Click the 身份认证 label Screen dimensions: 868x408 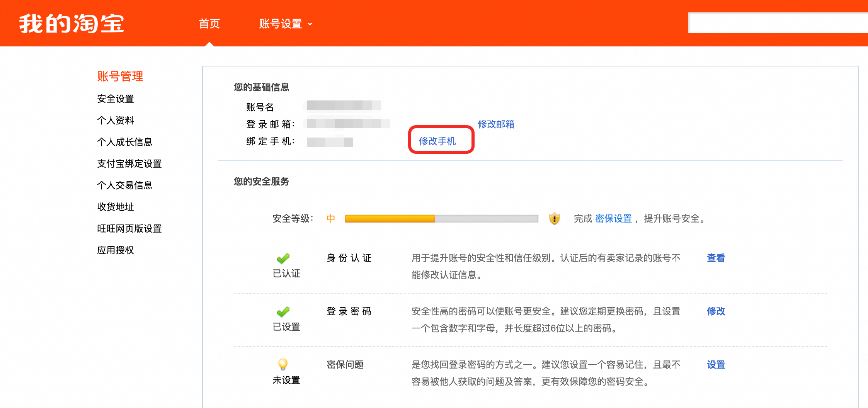tap(349, 258)
